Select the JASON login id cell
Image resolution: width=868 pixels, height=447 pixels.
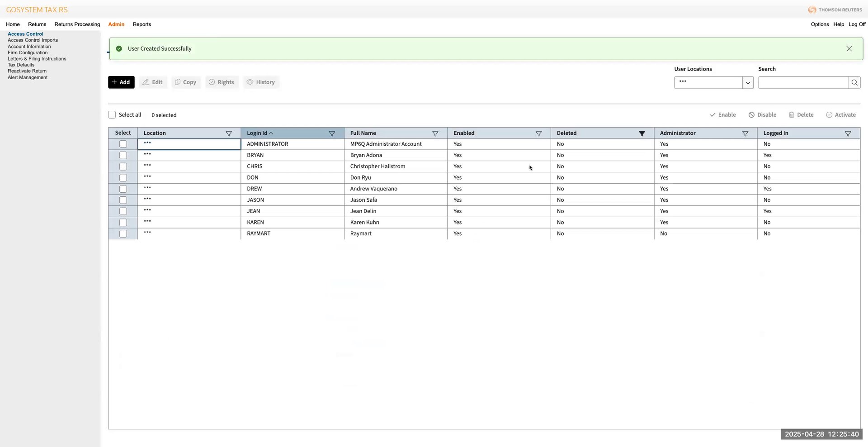[292, 200]
